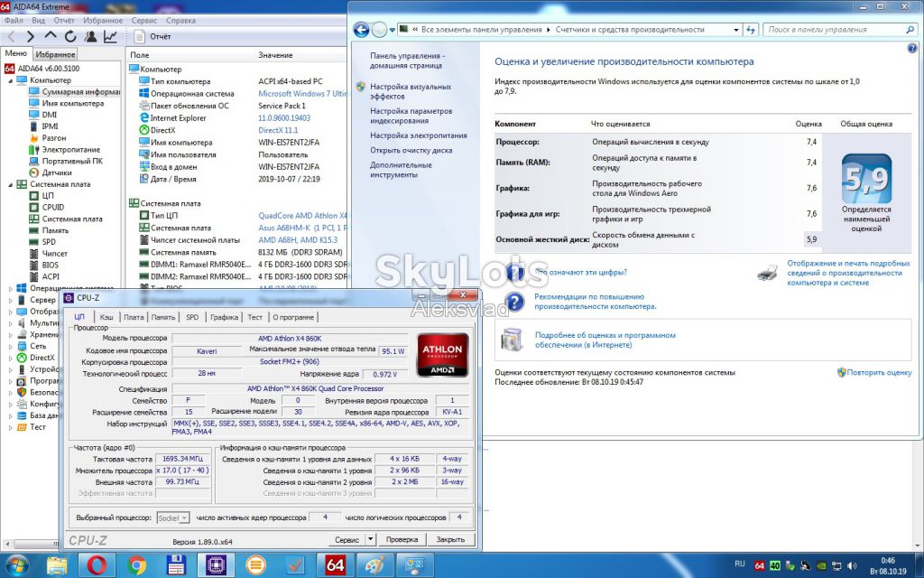Switch to Избранное tab in AIDA64 side panel
The image size is (924, 578).
coord(55,54)
